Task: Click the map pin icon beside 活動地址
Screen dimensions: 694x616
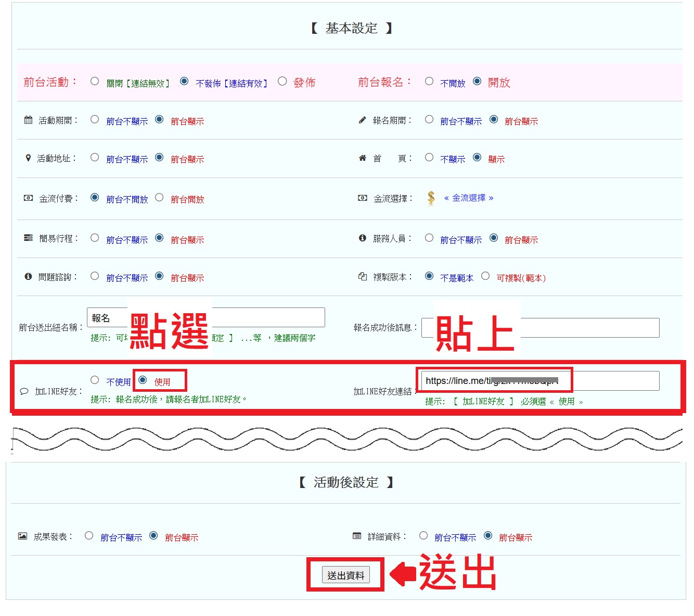Action: [x=28, y=158]
